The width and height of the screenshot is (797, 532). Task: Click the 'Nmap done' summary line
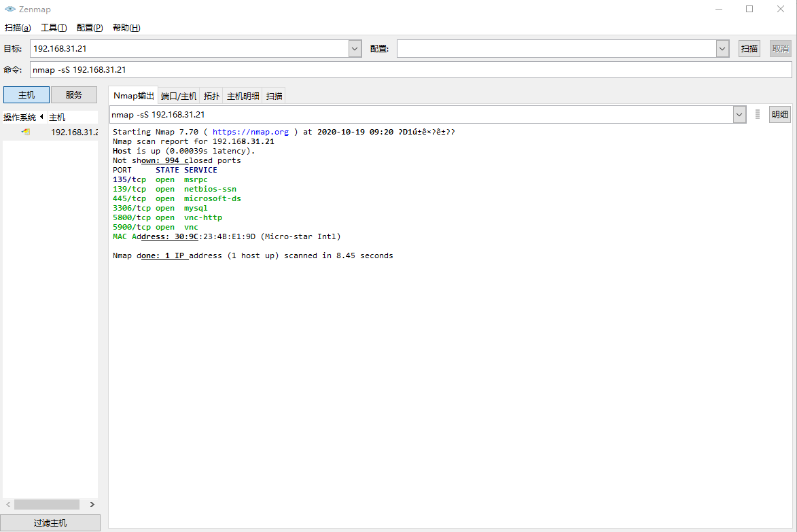[x=253, y=255]
